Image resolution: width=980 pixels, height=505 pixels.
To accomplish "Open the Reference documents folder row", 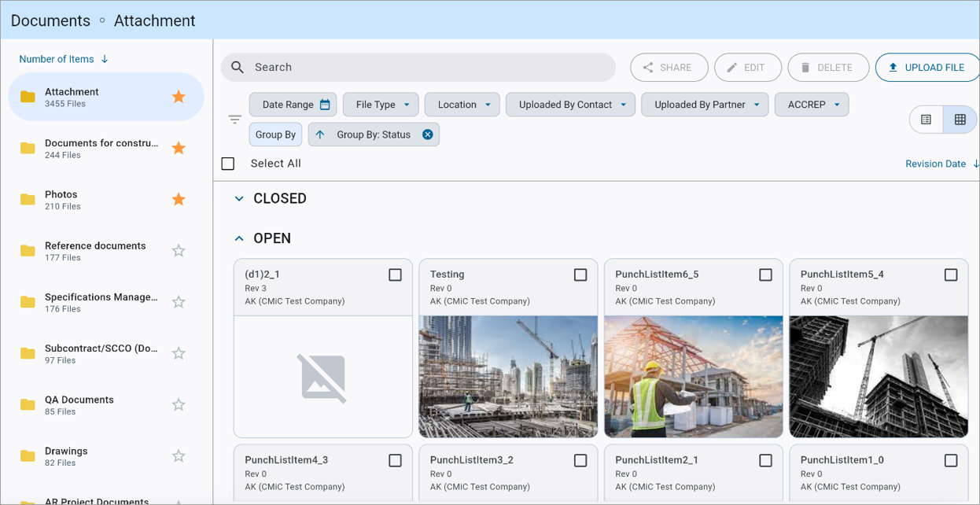I will (x=106, y=251).
